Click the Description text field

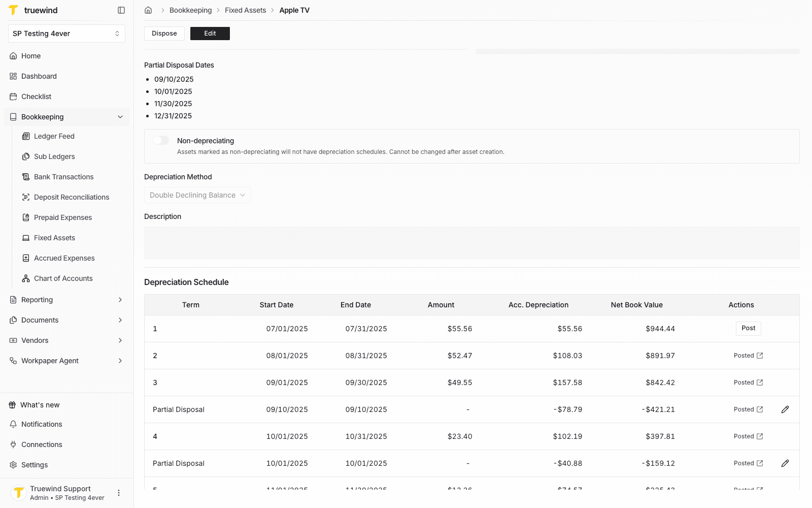click(472, 243)
